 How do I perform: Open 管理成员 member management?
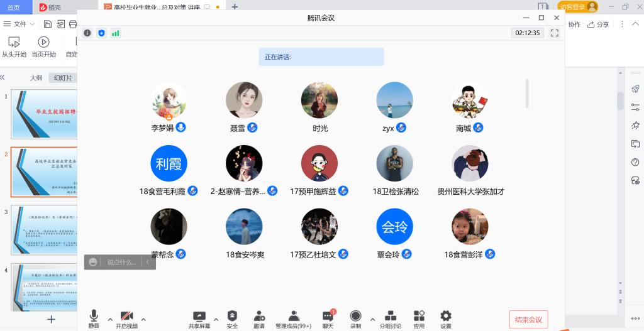(293, 320)
